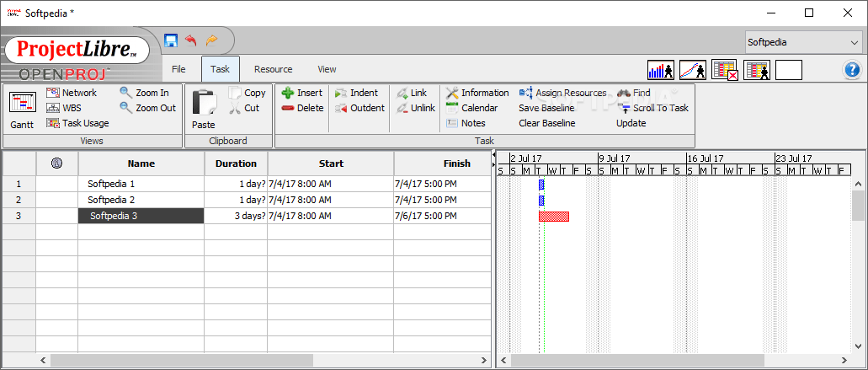Image resolution: width=868 pixels, height=370 pixels.
Task: Open the File menu tab
Action: click(178, 69)
